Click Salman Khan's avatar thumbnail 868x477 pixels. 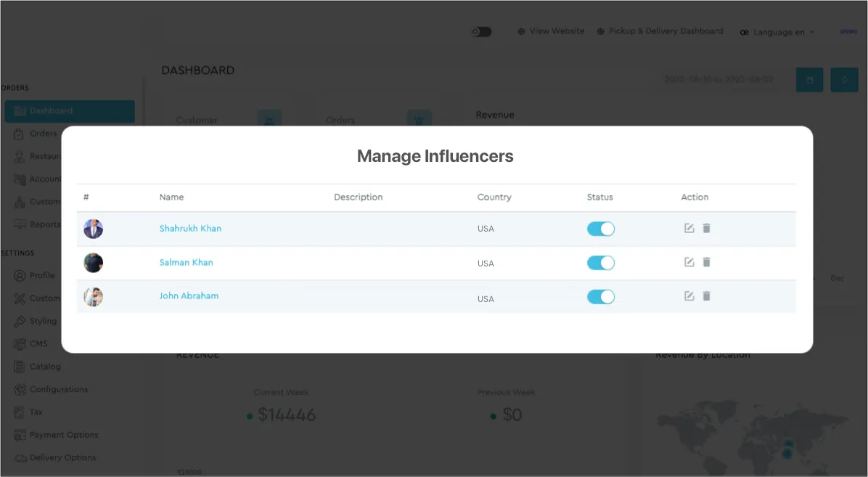(94, 263)
